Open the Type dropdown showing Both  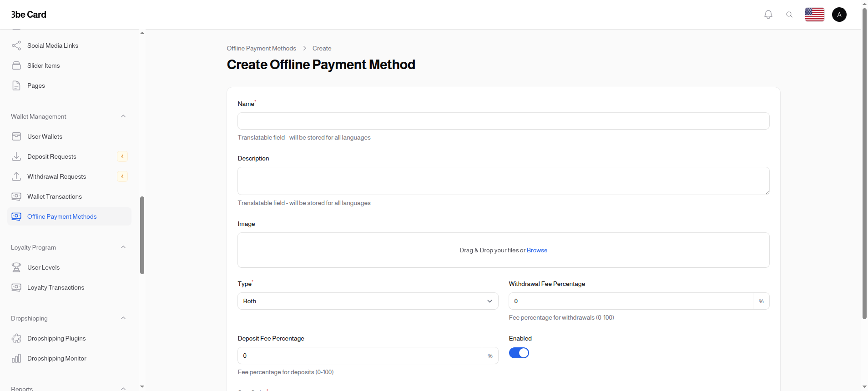[x=368, y=301]
